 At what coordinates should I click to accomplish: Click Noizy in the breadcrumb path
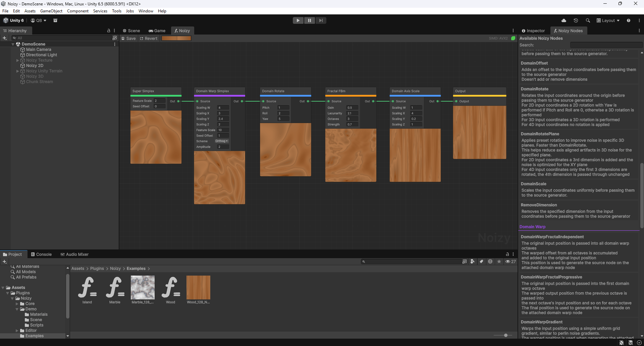click(115, 269)
